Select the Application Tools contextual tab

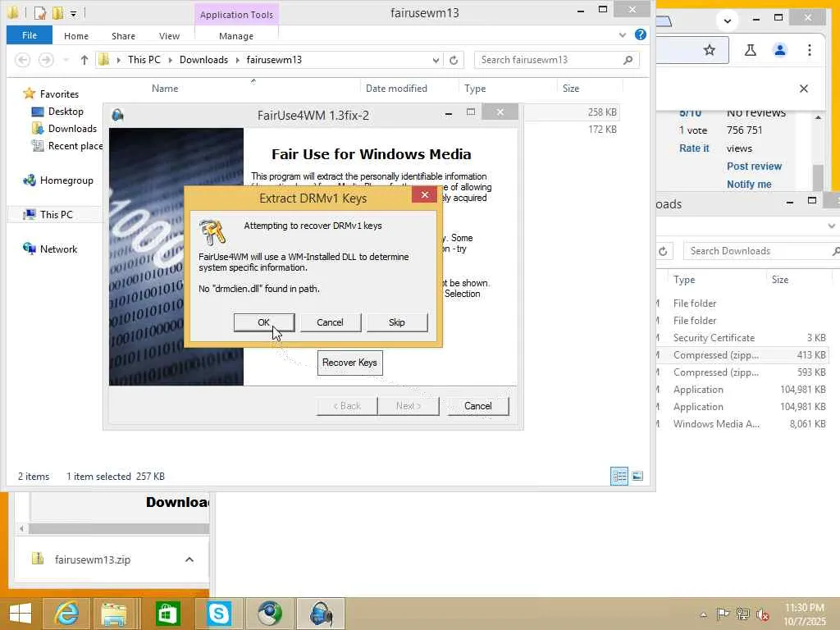pos(237,15)
